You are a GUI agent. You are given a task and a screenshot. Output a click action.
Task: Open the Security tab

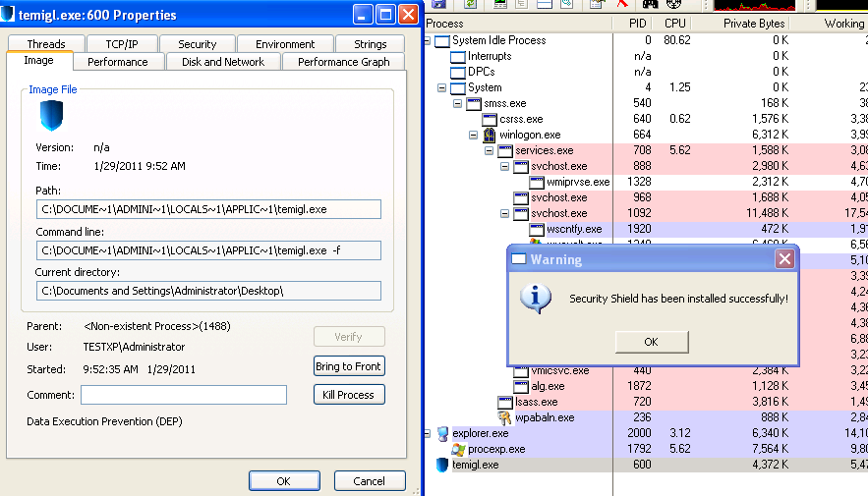[197, 43]
